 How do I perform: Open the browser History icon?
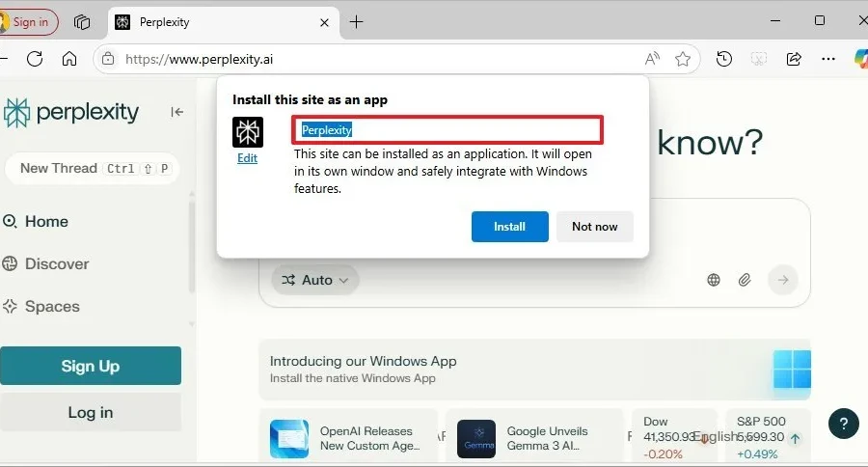tap(723, 59)
